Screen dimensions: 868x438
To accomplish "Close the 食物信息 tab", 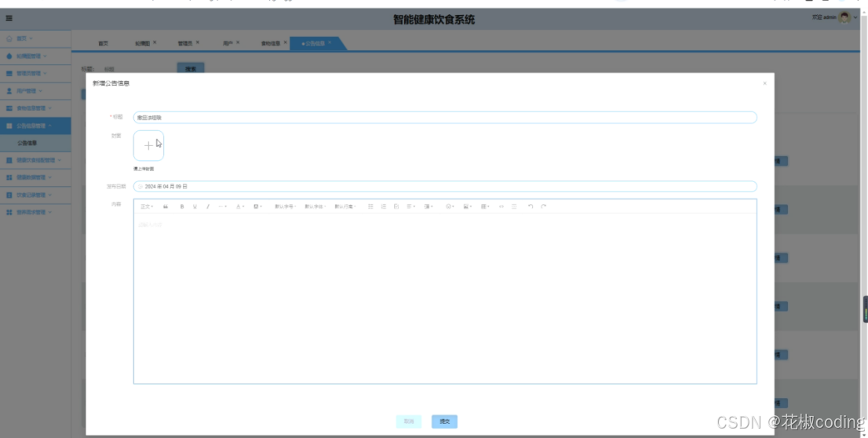I will coord(286,42).
